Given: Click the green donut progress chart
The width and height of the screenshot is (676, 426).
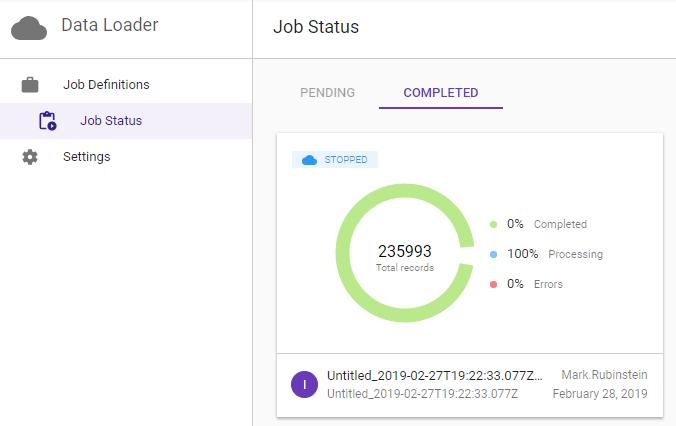Looking at the screenshot, I should (405, 253).
